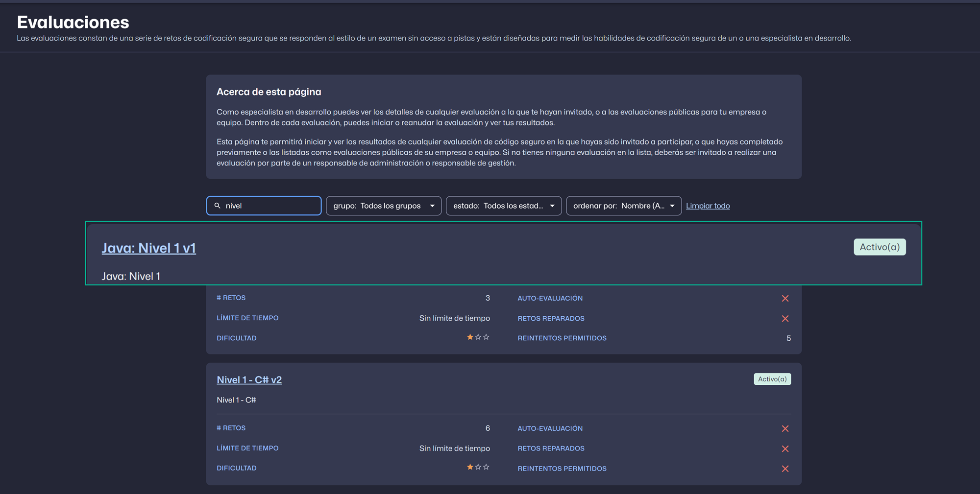The height and width of the screenshot is (494, 980).
Task: Click the red X beside RETOS REPARADOS on C# card
Action: (x=785, y=448)
